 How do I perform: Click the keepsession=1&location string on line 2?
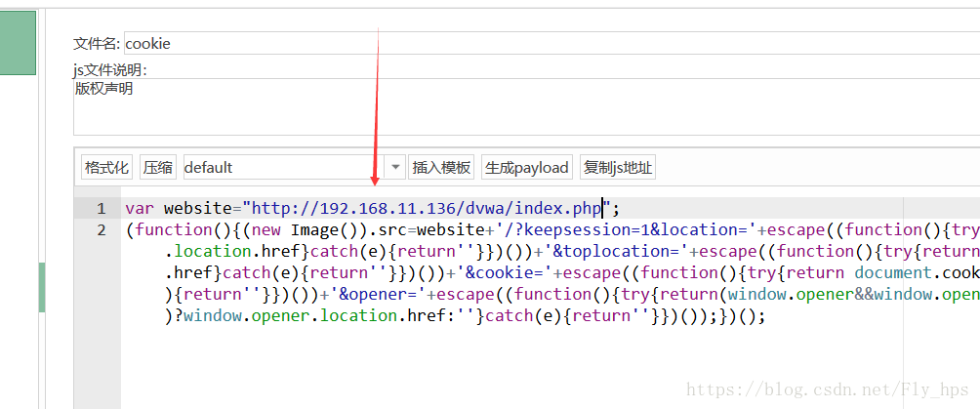[x=627, y=229]
